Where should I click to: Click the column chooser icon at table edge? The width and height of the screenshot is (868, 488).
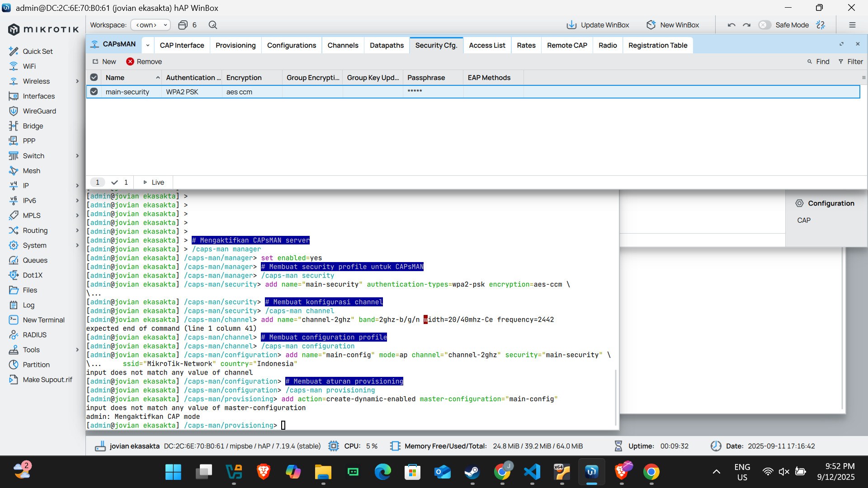point(863,78)
